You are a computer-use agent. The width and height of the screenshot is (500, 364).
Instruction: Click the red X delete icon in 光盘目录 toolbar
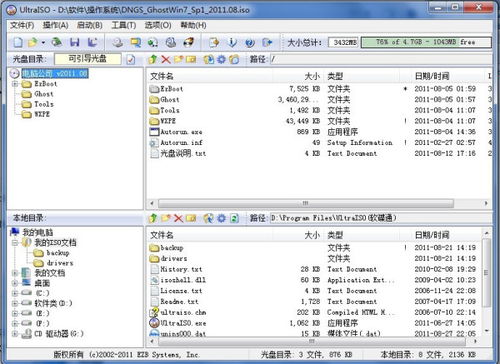pos(166,59)
